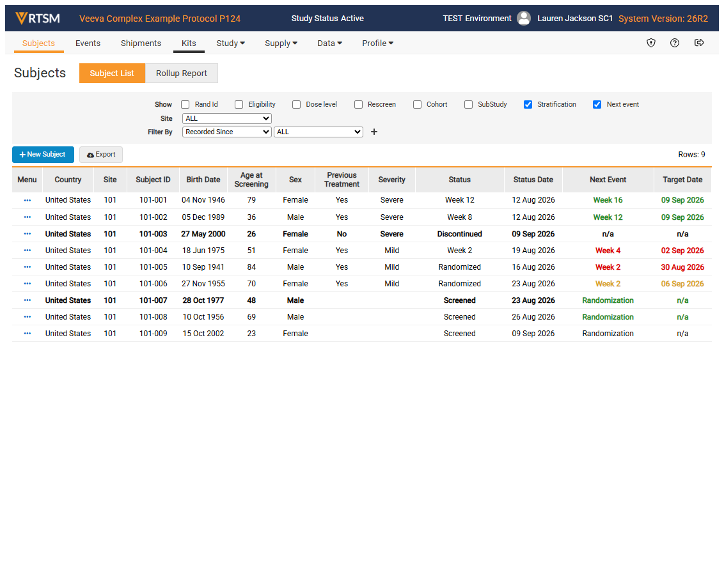The height and width of the screenshot is (588, 724).
Task: Click the shield security icon
Action: tap(650, 43)
